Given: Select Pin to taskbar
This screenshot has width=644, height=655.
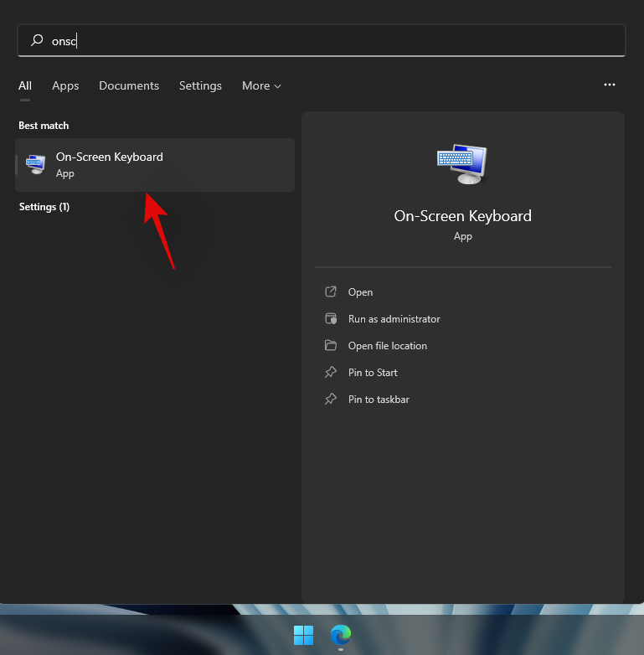Looking at the screenshot, I should [379, 400].
